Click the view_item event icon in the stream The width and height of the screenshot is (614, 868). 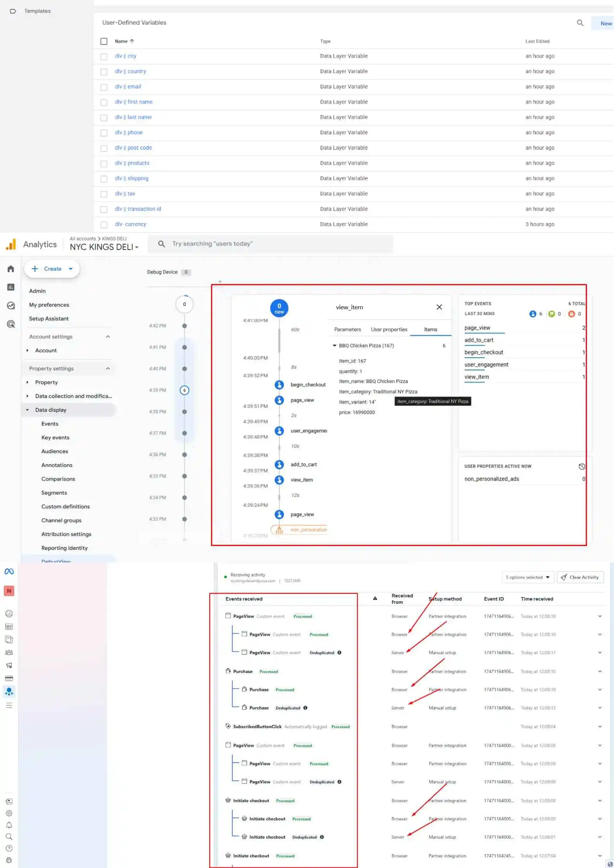(x=279, y=480)
